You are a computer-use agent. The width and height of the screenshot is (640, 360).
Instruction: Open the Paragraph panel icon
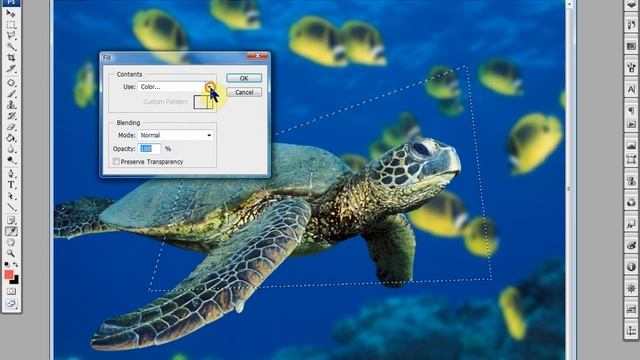click(x=631, y=111)
